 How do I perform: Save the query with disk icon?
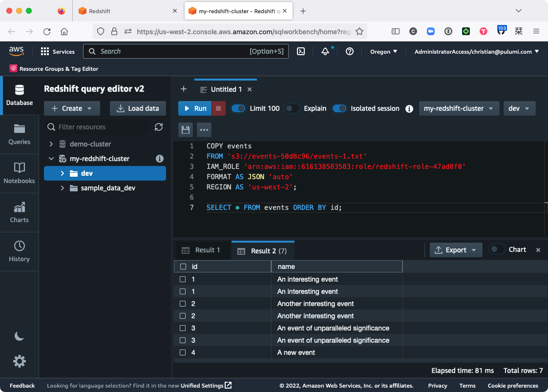[186, 130]
